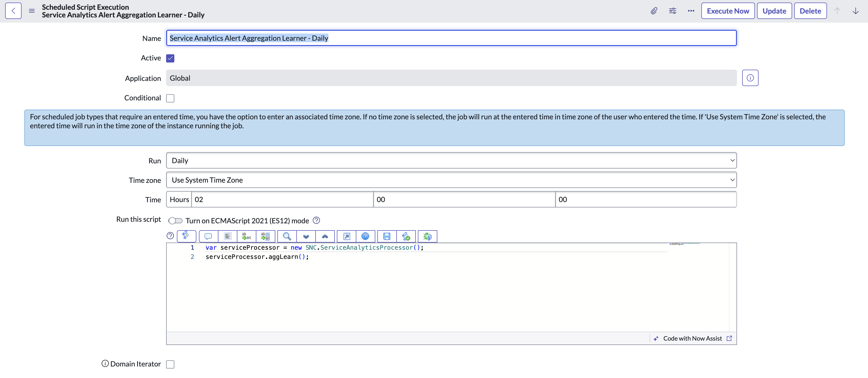868x378 pixels.
Task: Click script line 1 code
Action: (314, 247)
